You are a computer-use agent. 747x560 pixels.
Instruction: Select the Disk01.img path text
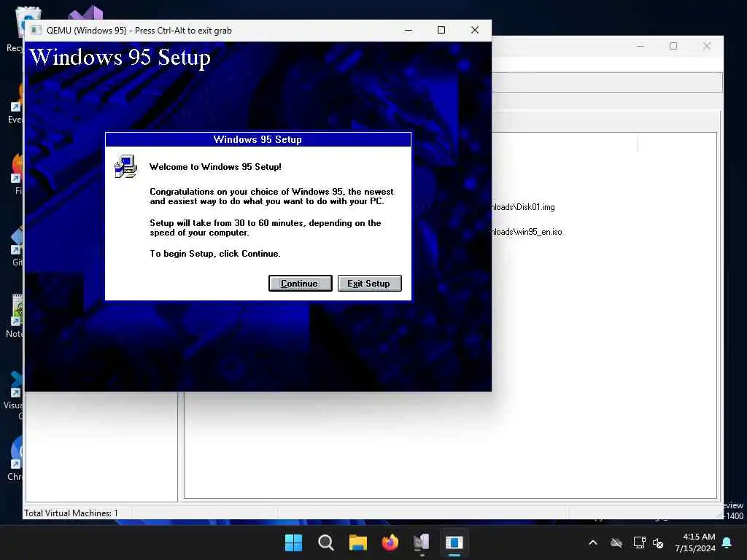coord(523,207)
